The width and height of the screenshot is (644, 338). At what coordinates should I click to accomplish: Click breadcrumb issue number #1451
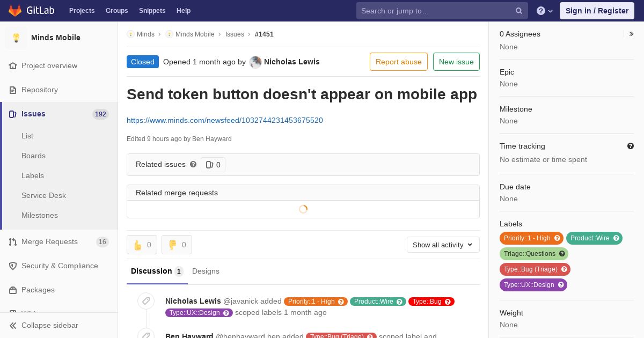coord(264,34)
